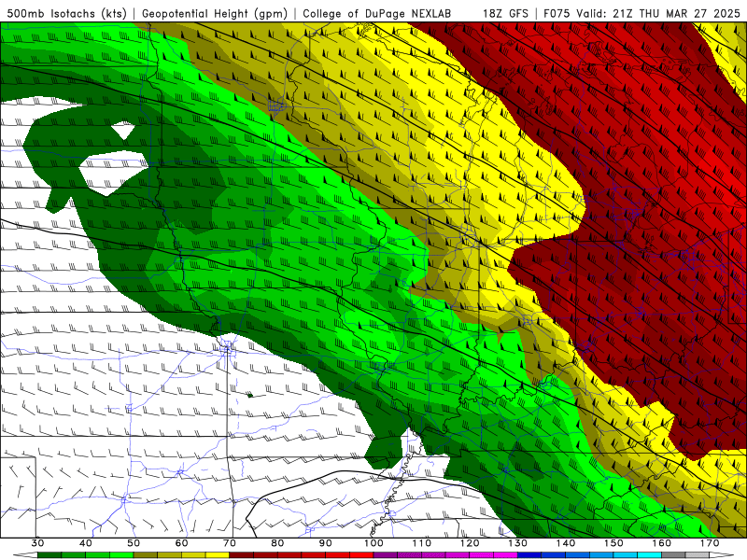Click the "18Z GFS" model run label
This screenshot has height=560, width=747.
tap(505, 13)
